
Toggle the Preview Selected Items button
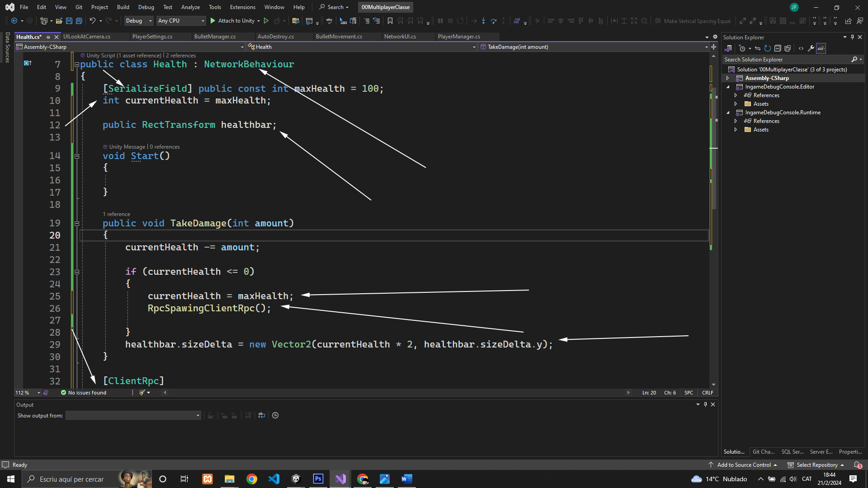coord(821,48)
